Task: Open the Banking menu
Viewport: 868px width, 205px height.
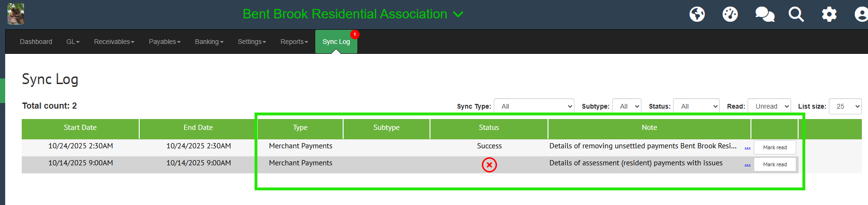Action: [209, 42]
